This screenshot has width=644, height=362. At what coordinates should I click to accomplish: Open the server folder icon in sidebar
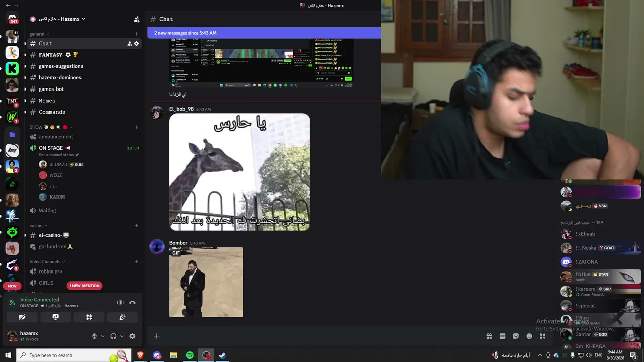[12, 134]
